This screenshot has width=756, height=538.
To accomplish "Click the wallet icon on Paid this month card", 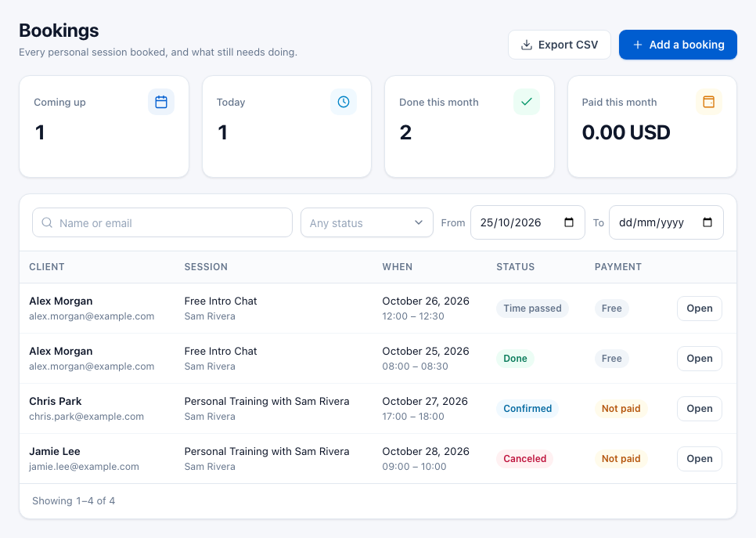I will [709, 102].
